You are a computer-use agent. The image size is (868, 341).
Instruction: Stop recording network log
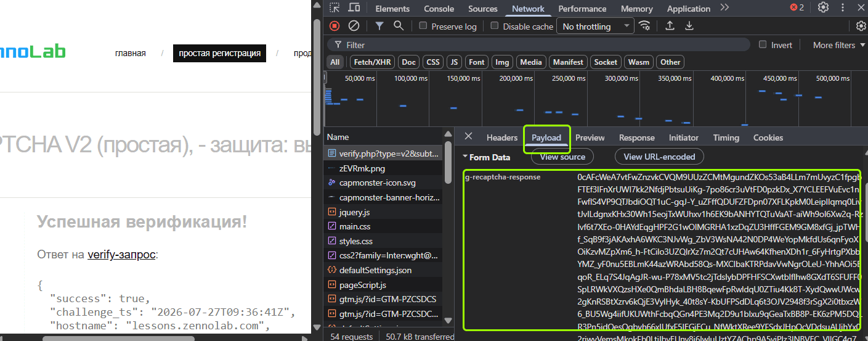click(335, 26)
